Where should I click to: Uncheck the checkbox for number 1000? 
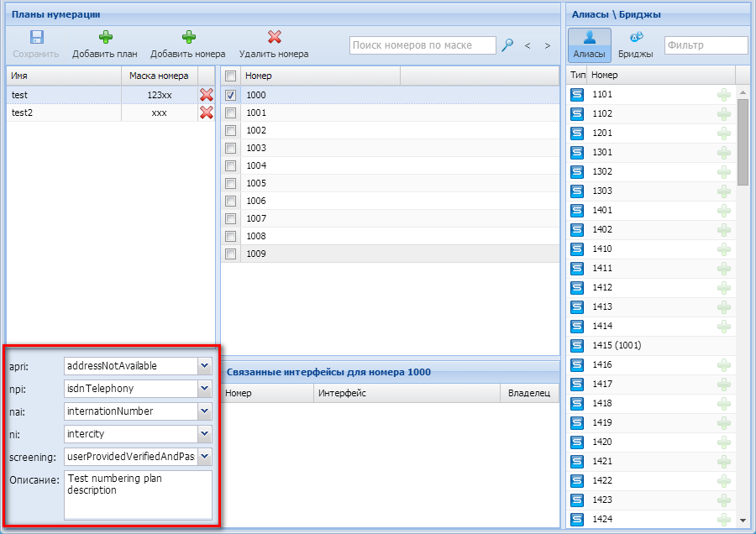point(230,95)
